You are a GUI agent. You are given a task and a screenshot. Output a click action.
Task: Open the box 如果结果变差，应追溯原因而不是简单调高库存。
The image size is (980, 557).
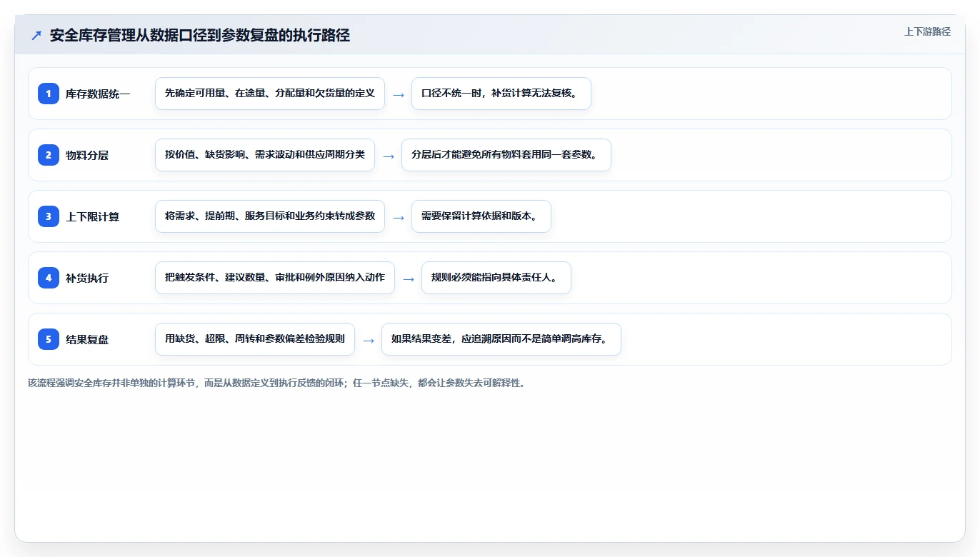click(x=501, y=339)
